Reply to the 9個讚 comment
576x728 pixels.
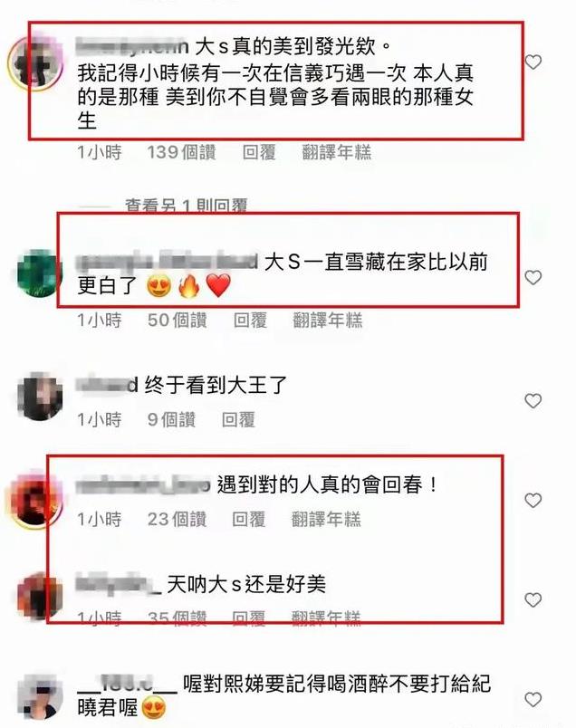(238, 420)
